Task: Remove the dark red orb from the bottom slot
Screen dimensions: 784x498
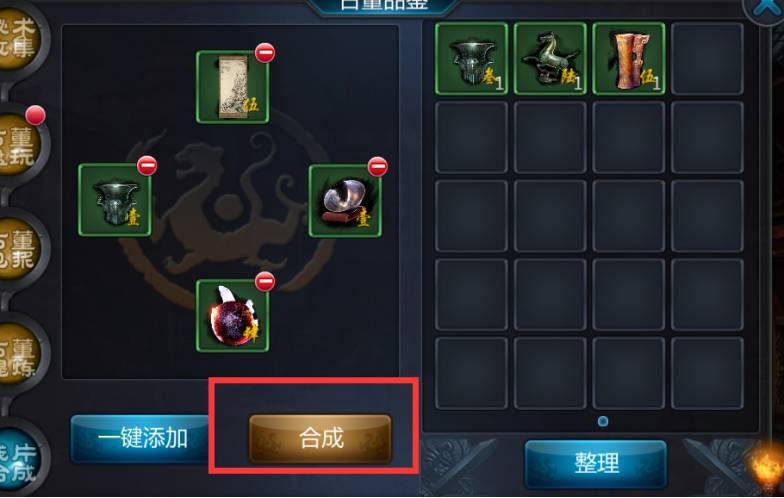Action: [265, 282]
